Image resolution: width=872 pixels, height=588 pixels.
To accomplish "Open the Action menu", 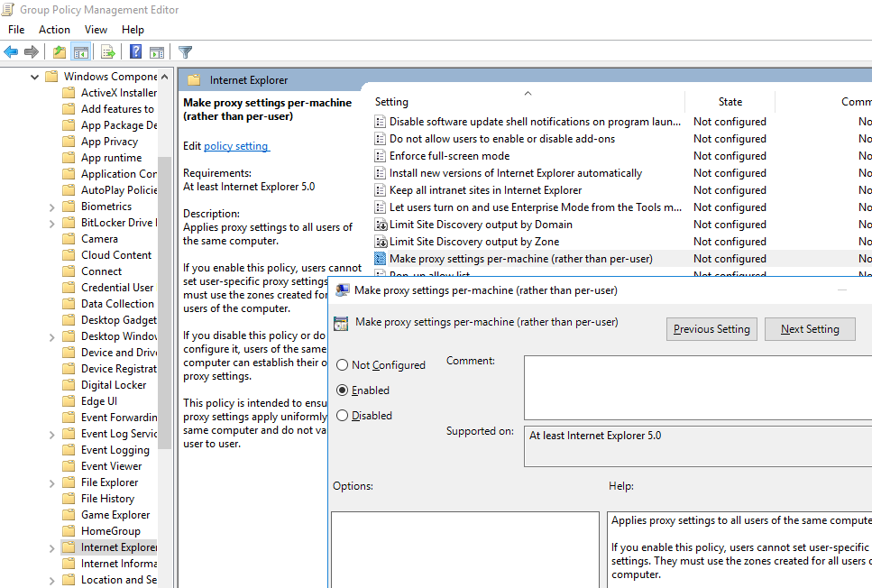I will 54,30.
